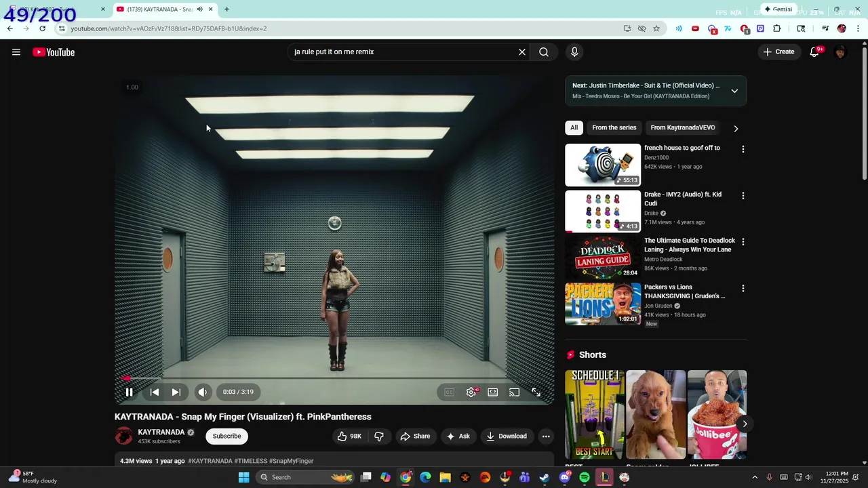Reload the page

42,28
